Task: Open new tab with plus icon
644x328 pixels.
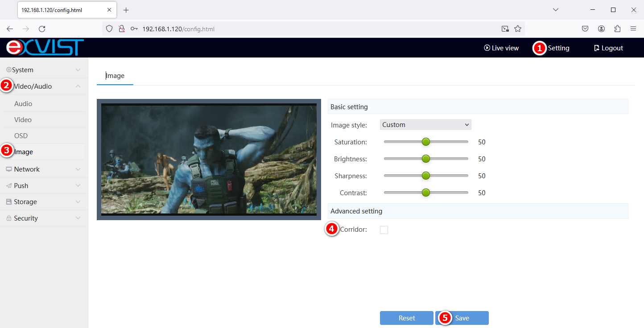Action: [126, 10]
